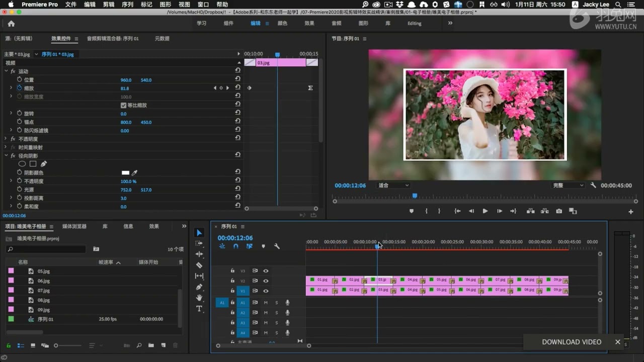Click New Bin folder icon in project panel
Screen dimensions: 644x362
click(151, 345)
